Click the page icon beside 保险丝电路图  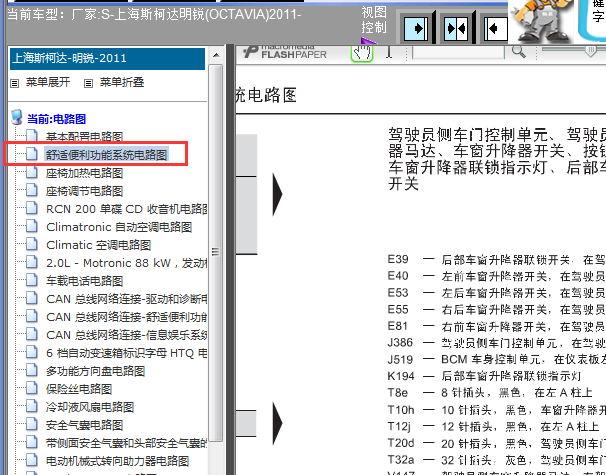coord(32,388)
